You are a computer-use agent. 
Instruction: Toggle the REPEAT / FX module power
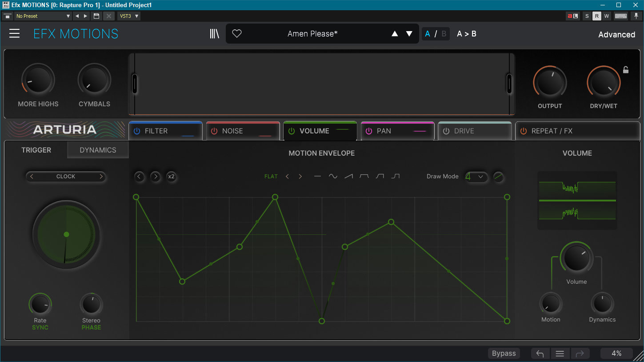tap(523, 131)
